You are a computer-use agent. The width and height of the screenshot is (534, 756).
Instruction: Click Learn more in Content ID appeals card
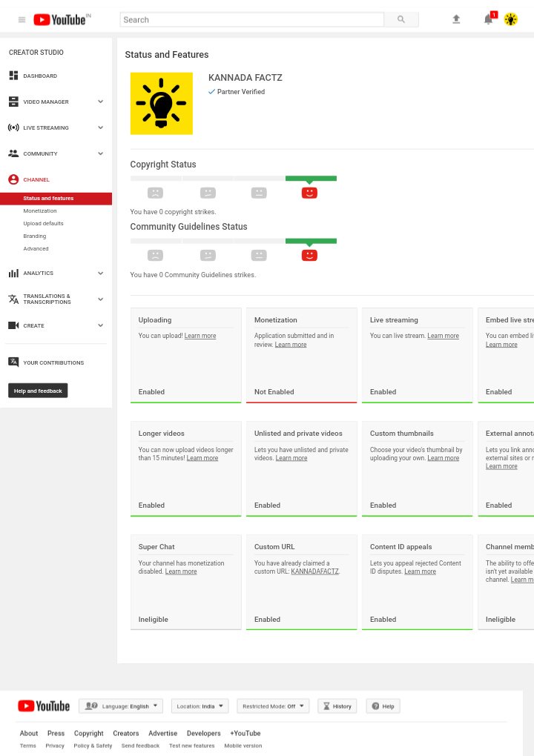(421, 571)
